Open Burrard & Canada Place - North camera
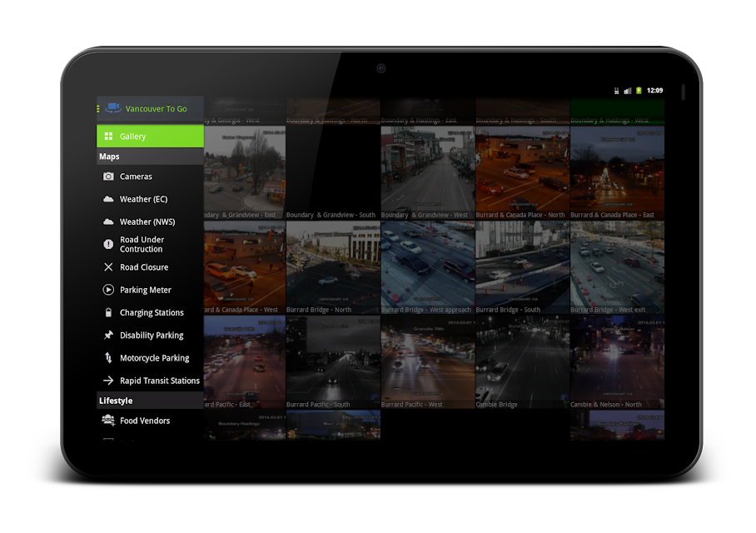This screenshot has width=756, height=533. [x=523, y=172]
